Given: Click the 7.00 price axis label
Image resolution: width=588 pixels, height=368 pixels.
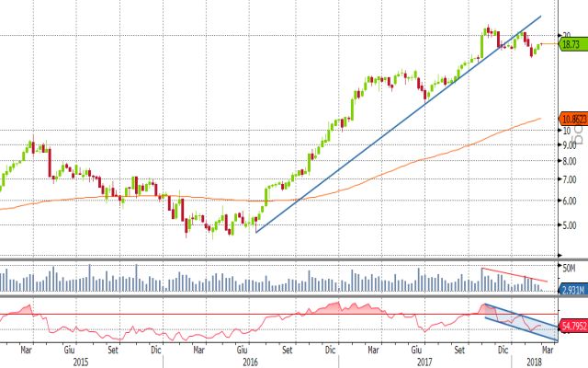Looking at the screenshot, I should click(x=570, y=179).
